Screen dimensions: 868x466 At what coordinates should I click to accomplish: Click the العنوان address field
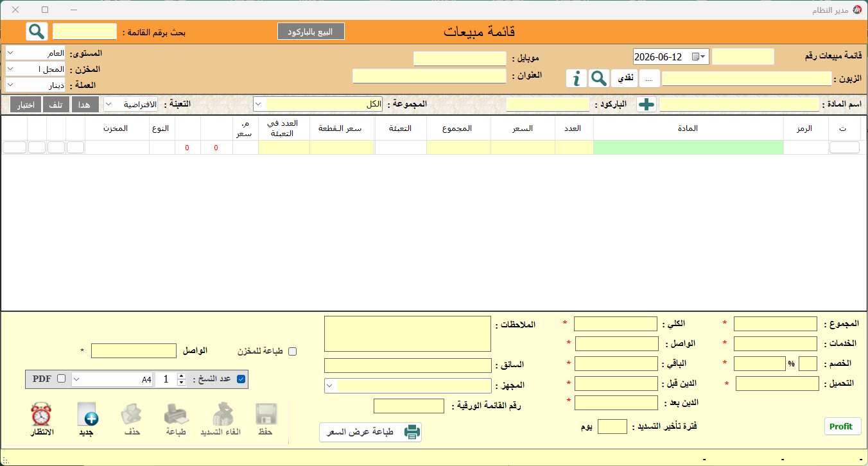coord(430,76)
